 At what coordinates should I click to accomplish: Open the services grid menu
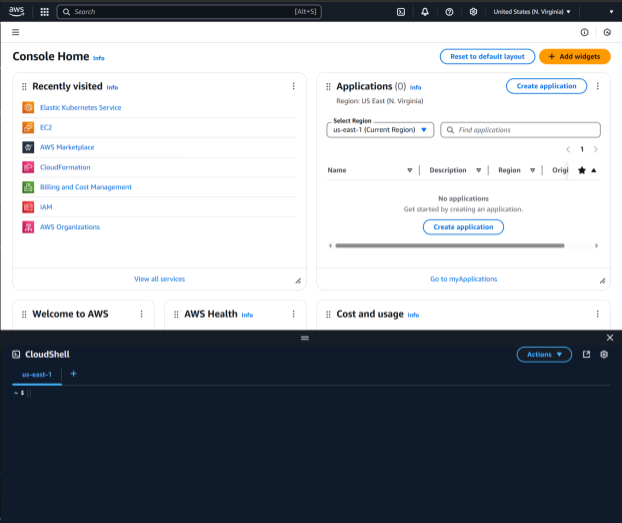44,12
